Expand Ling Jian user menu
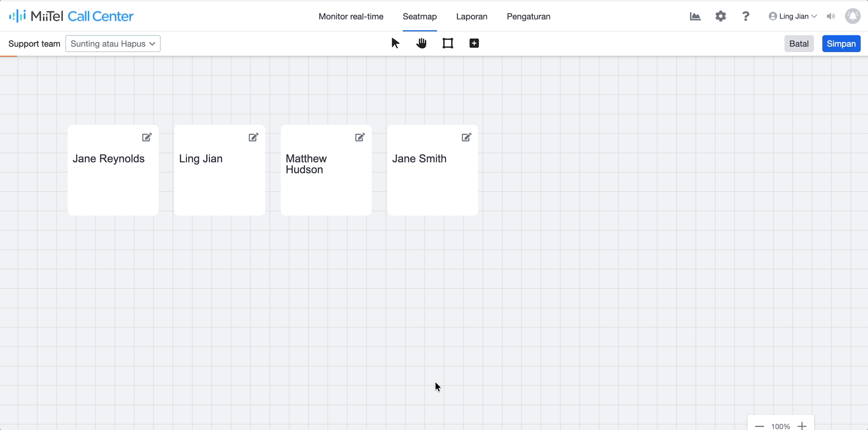This screenshot has height=430, width=868. pos(792,16)
